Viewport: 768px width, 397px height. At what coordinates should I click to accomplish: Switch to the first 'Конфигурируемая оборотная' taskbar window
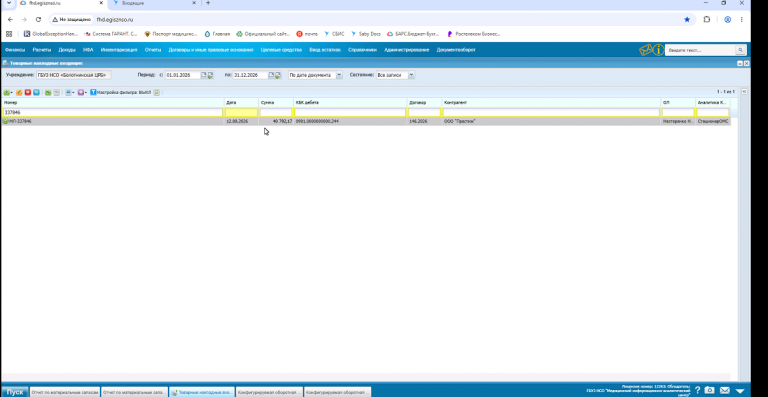[269, 392]
